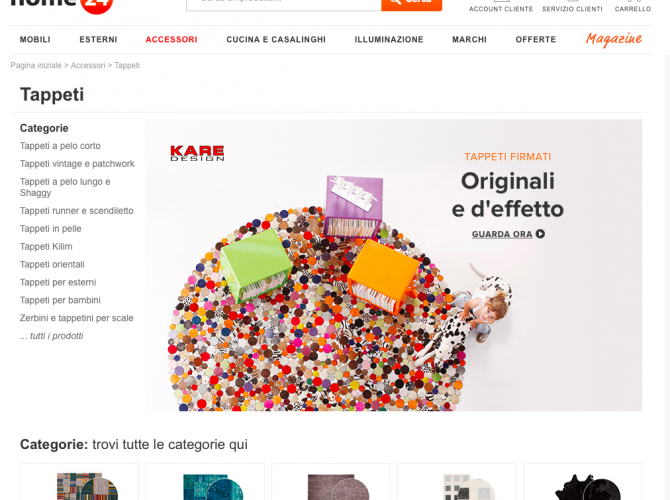
Task: Click the Guarda Ora arrow icon
Action: point(540,234)
